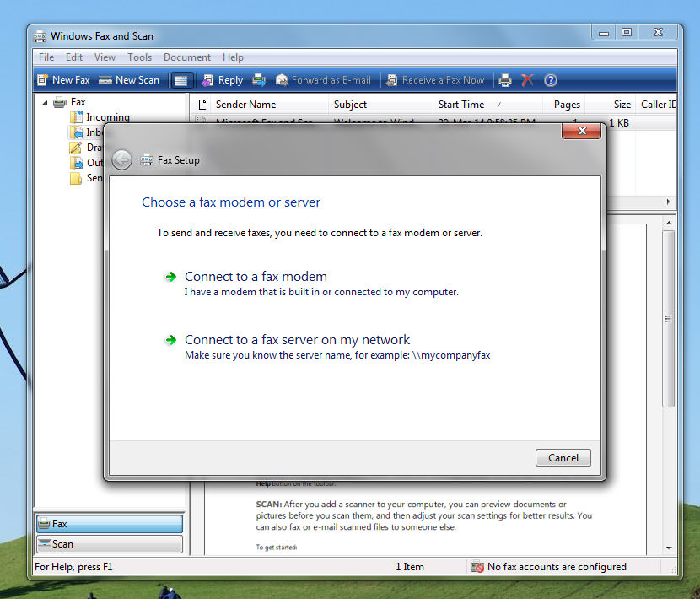This screenshot has width=700, height=599.
Task: Select the Outbox folder icon in the tree
Action: (77, 163)
